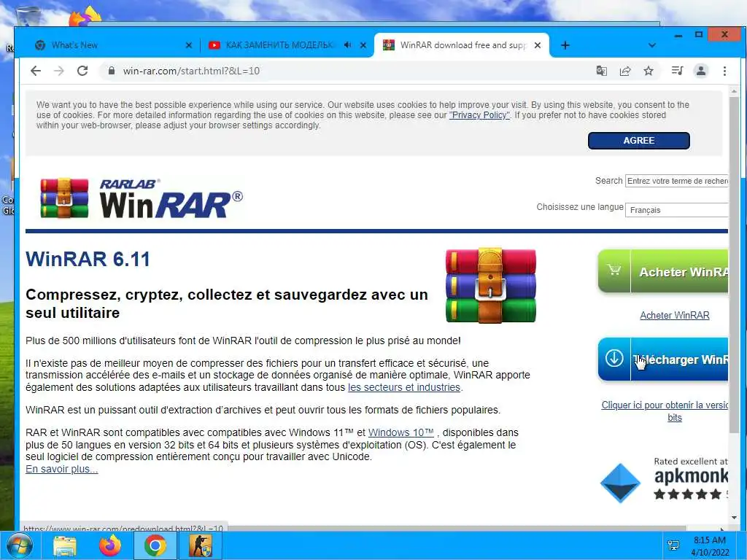
Task: Click the Chrome taskbar icon
Action: 155,545
